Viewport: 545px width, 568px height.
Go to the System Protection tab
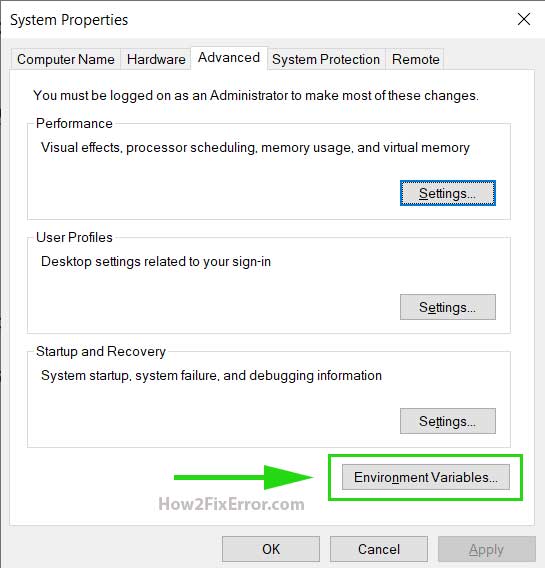point(326,59)
